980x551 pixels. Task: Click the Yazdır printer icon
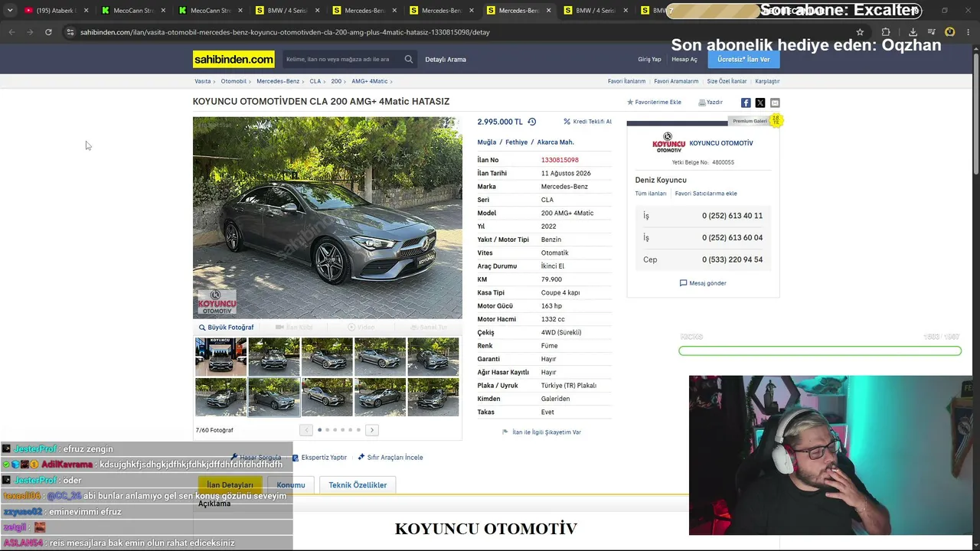[x=702, y=103]
